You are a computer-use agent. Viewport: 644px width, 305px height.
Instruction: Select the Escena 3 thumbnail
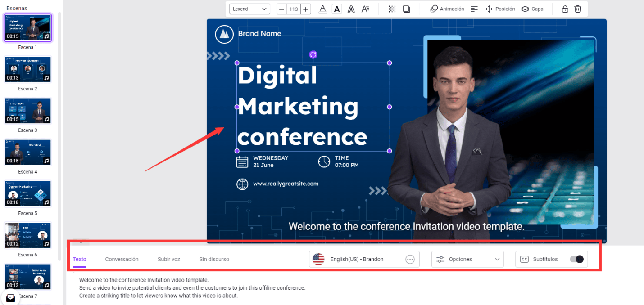tap(28, 111)
